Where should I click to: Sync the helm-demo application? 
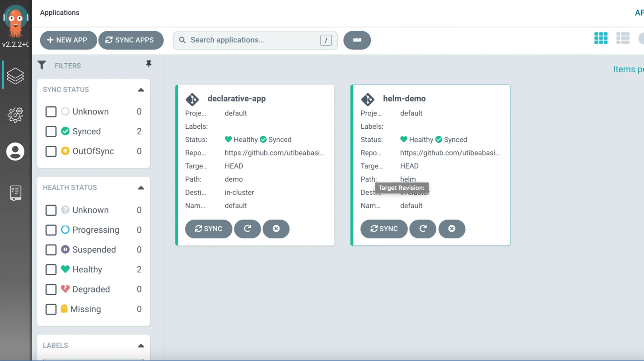coord(384,229)
